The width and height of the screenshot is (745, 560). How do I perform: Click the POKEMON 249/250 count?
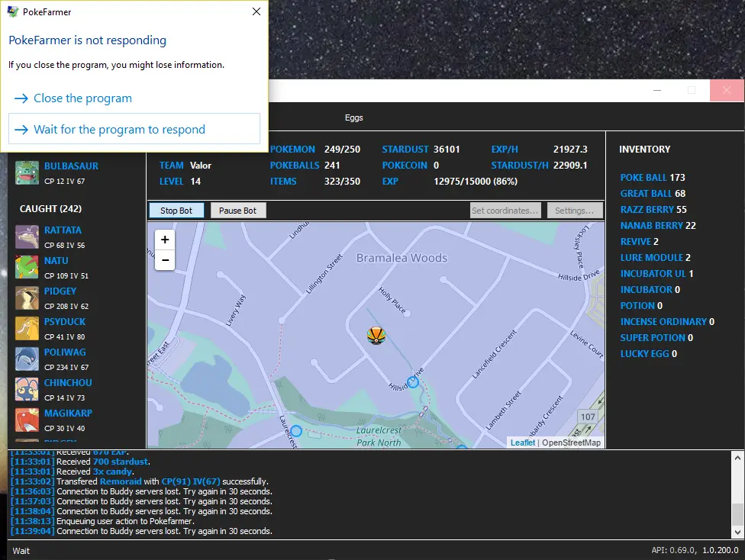[x=342, y=149]
